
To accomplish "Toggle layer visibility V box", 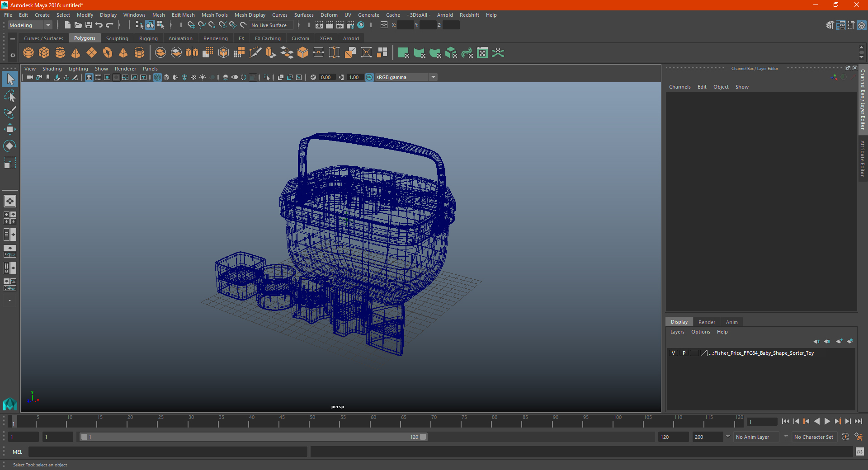I will pyautogui.click(x=673, y=353).
